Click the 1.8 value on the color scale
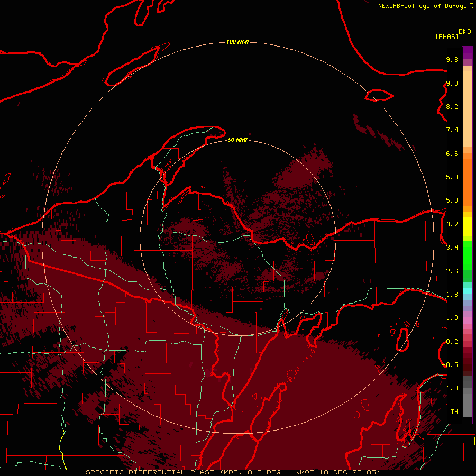This screenshot has width=476, height=476. coord(452,295)
